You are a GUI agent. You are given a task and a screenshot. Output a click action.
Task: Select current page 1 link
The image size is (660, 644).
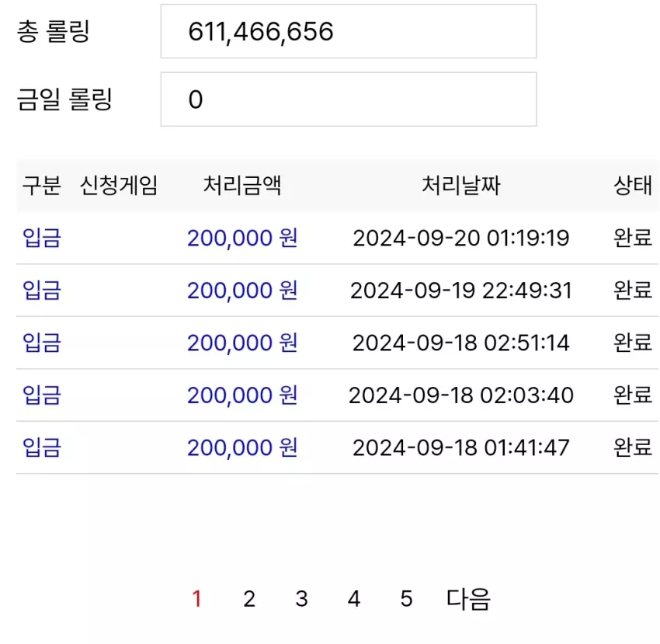196,599
